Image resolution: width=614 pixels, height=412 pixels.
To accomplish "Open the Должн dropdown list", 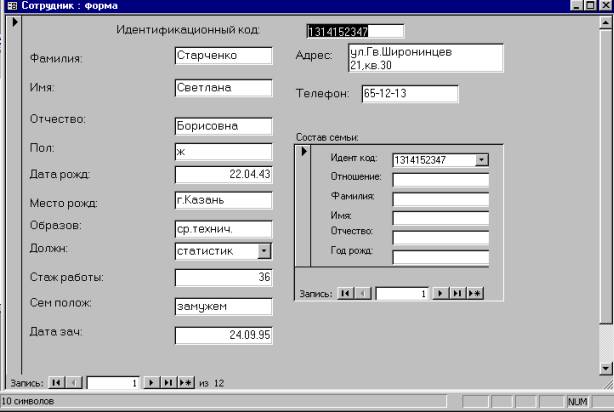I will click(264, 251).
